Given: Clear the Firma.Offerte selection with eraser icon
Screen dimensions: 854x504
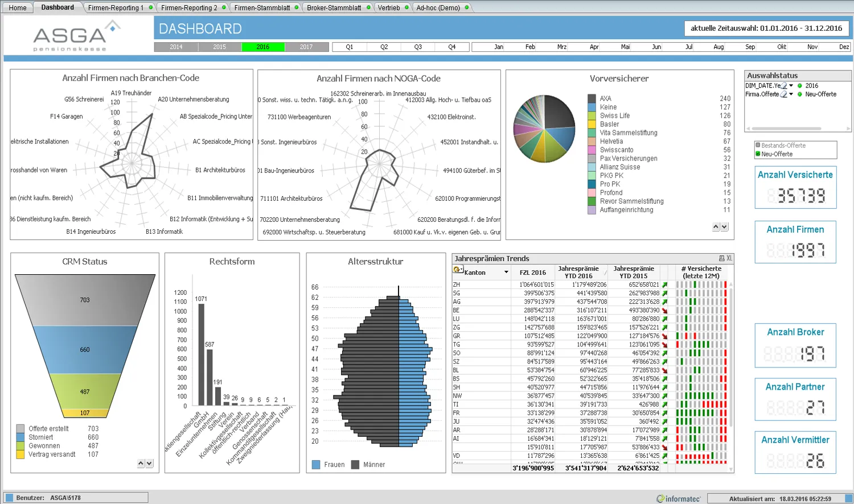Looking at the screenshot, I should (784, 94).
